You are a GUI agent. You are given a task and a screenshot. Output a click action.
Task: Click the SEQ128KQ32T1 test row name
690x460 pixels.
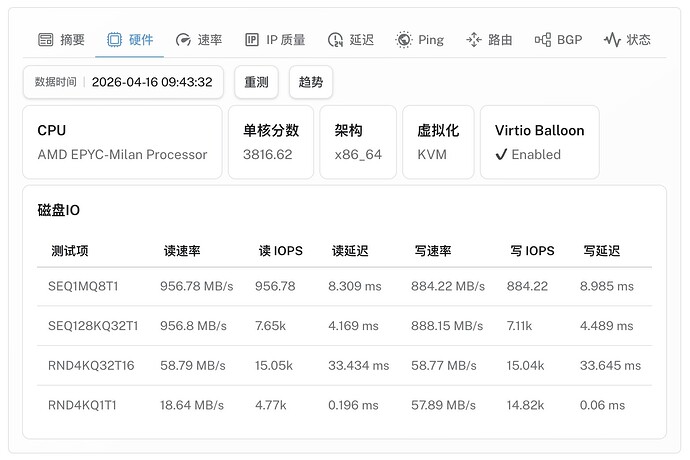[x=93, y=326]
